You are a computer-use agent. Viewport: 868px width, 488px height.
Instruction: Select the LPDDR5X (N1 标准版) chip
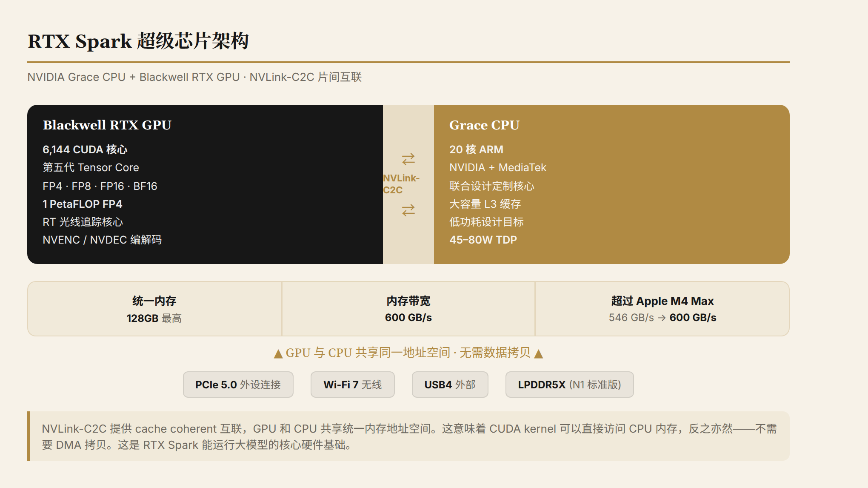click(x=570, y=385)
